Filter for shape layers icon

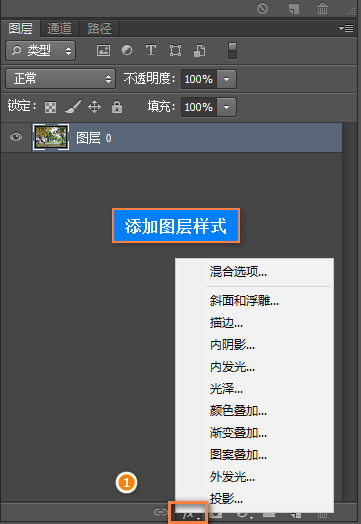coord(175,50)
